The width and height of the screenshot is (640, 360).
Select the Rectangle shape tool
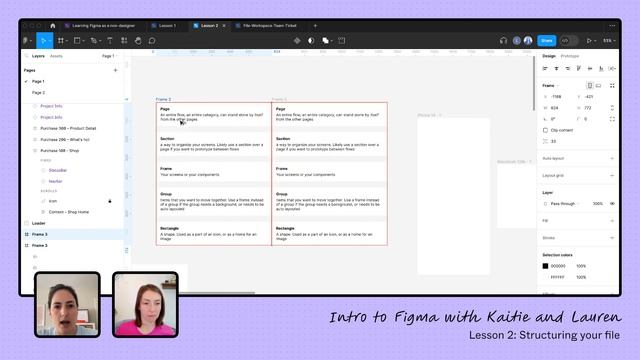point(77,41)
